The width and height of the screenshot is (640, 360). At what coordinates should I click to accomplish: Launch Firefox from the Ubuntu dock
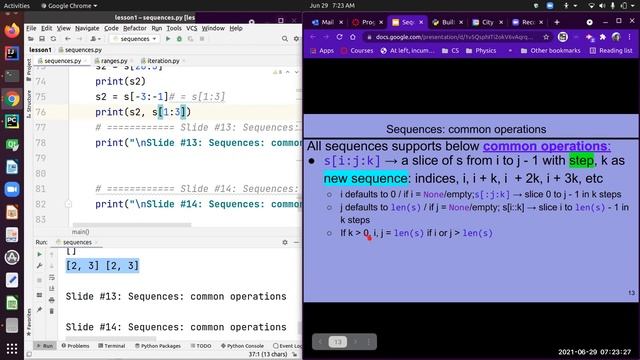(x=12, y=31)
